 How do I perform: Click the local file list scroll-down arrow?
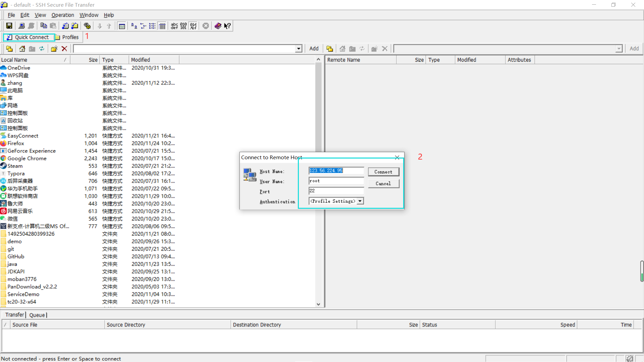coord(318,304)
